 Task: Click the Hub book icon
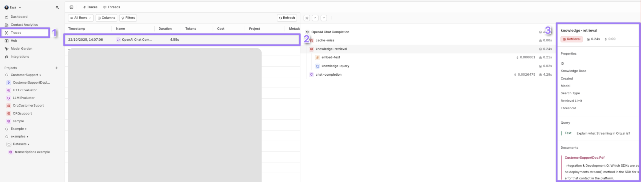click(x=6, y=41)
